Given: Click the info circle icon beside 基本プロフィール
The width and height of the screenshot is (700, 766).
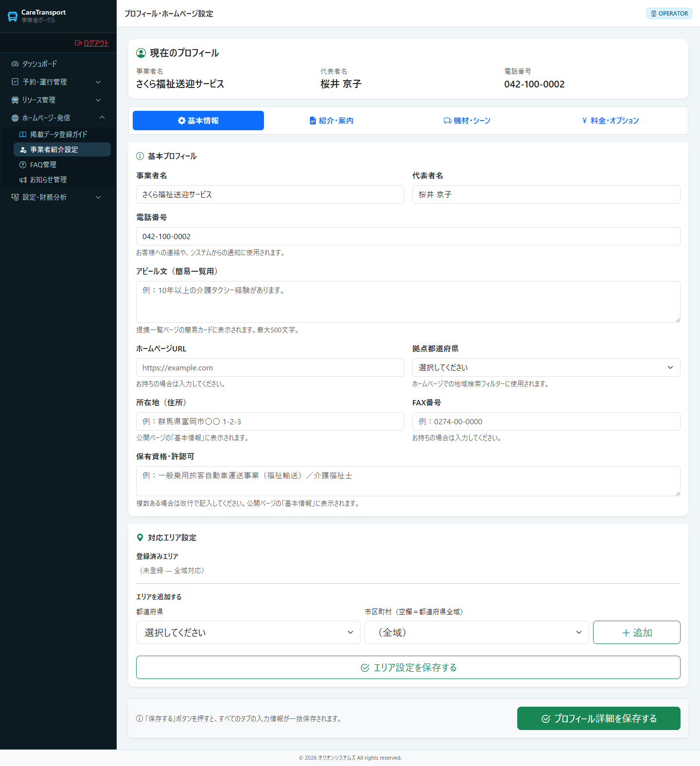Looking at the screenshot, I should [140, 156].
